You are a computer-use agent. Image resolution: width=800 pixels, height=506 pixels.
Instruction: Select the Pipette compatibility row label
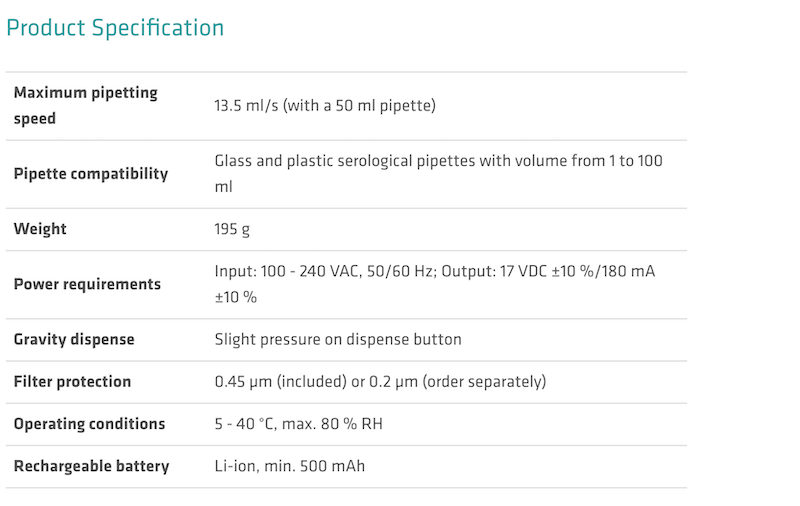click(91, 174)
